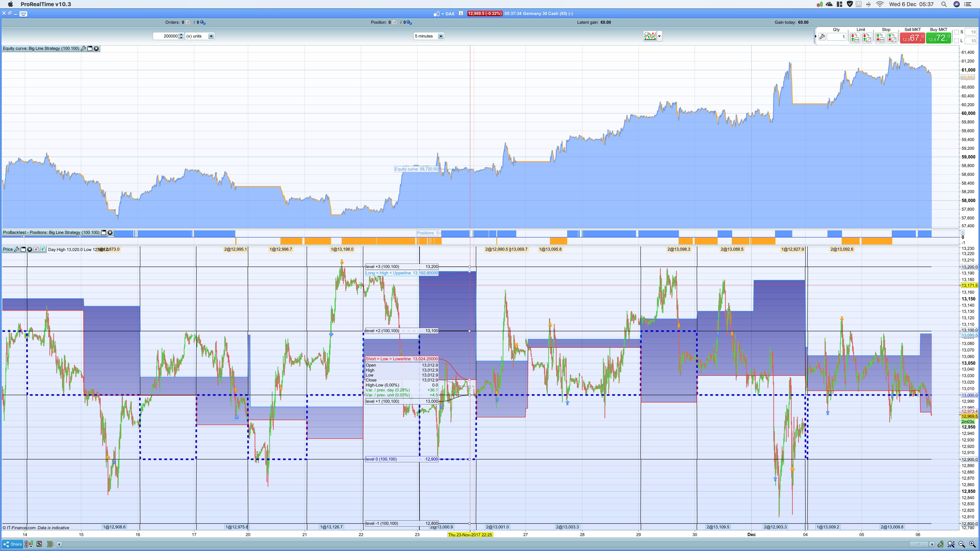
Task: Close the ProBacktest Positions panel
Action: (110, 232)
